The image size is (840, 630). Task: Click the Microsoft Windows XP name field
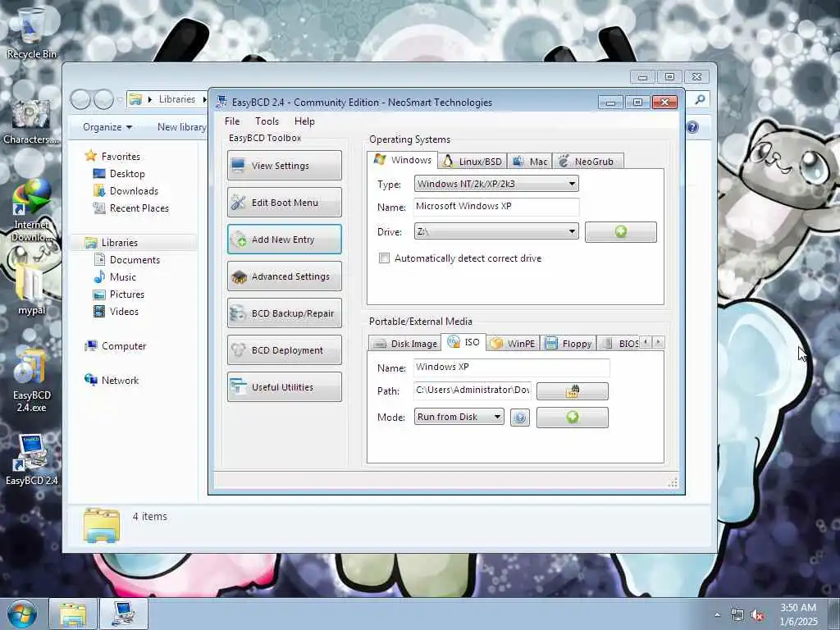click(x=496, y=206)
